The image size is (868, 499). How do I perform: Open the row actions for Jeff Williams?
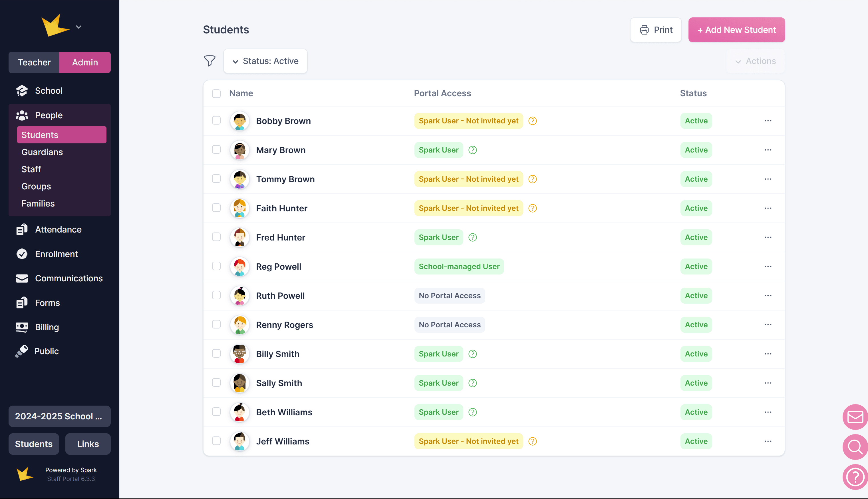768,441
